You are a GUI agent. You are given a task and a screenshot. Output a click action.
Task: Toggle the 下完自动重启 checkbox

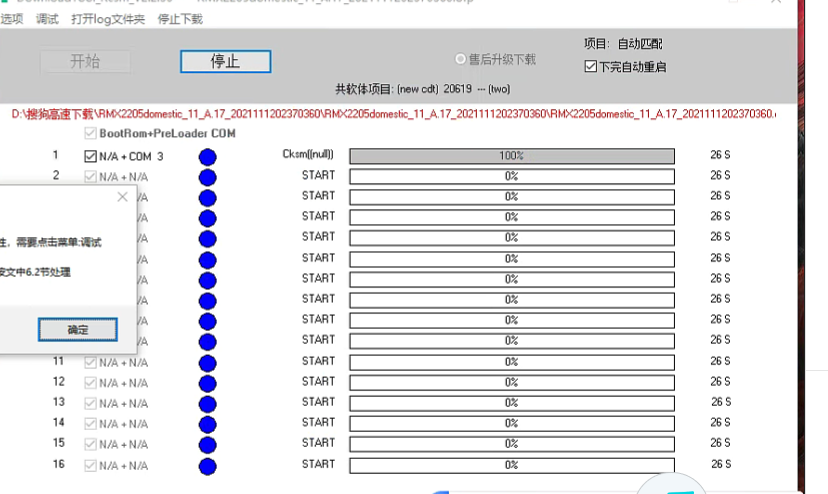[x=591, y=67]
